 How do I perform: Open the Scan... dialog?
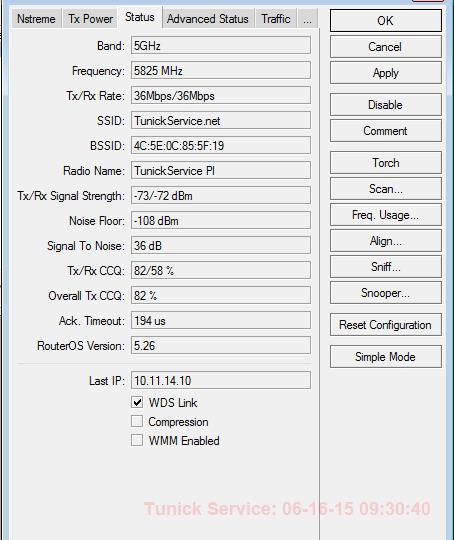[385, 189]
